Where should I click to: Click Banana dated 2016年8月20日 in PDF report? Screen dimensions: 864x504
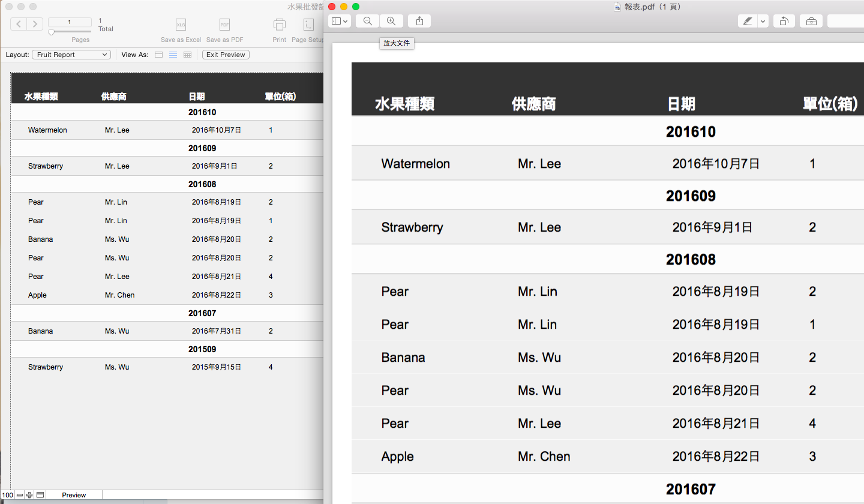[403, 358]
